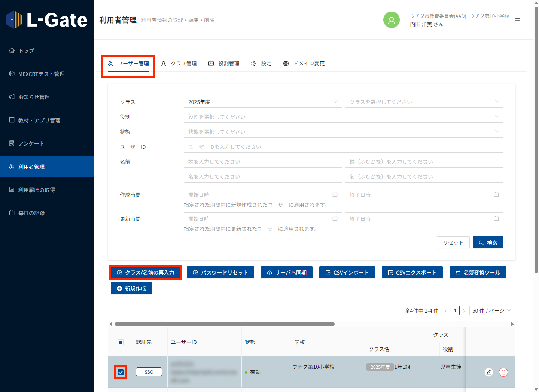Click the 検索 search button
The width and height of the screenshot is (539, 392).
(x=488, y=243)
